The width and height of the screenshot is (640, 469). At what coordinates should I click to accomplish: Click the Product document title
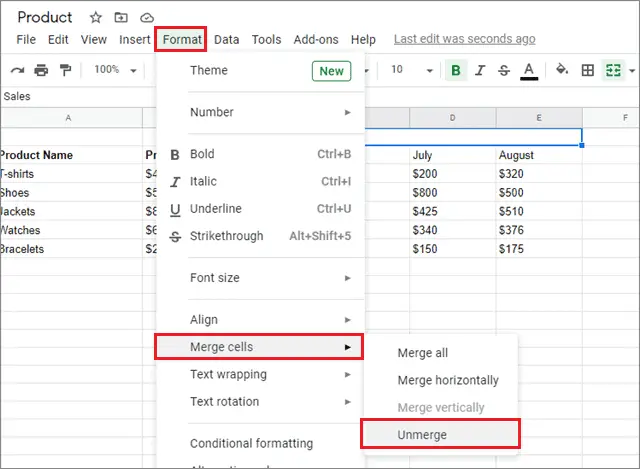click(45, 17)
